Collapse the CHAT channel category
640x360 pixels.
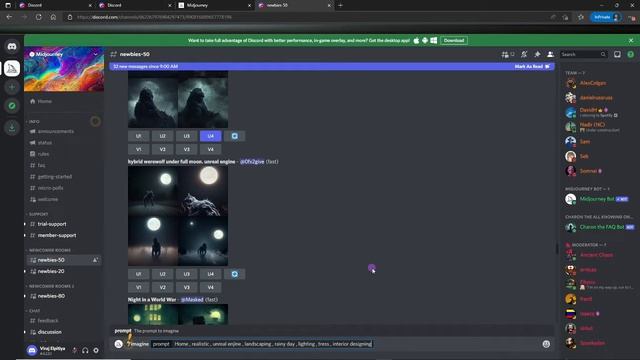(x=33, y=311)
